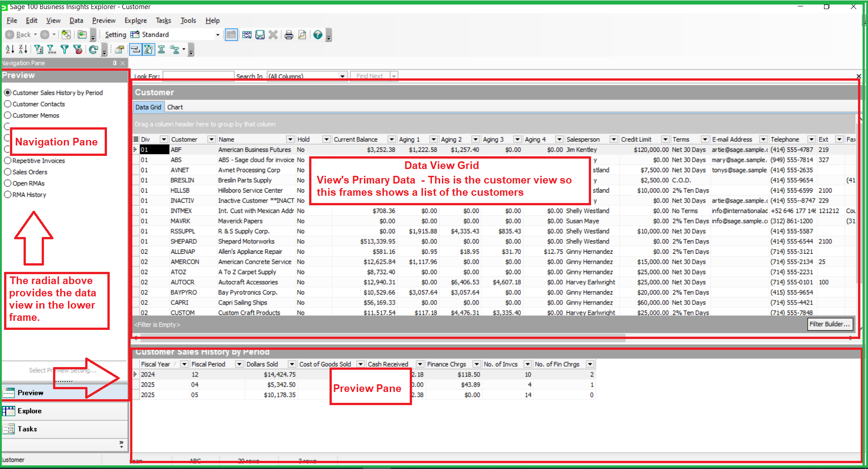
Task: Open the Salesperson column filter dropdown
Action: pyautogui.click(x=614, y=139)
